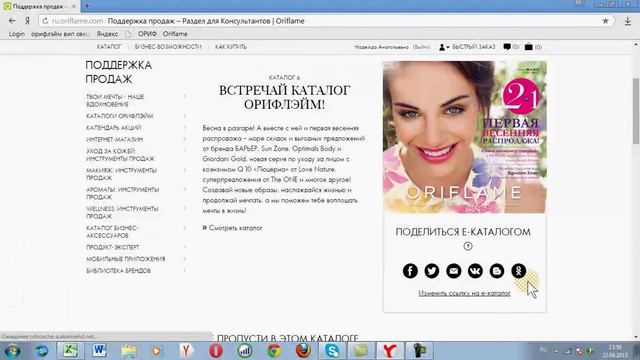Expand the Быстрый заказ profile dropdown

(444, 47)
